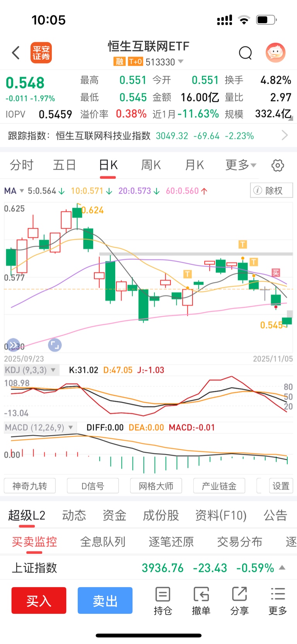Switch to the 资金 tab
The image size is (297, 644).
pos(114,515)
